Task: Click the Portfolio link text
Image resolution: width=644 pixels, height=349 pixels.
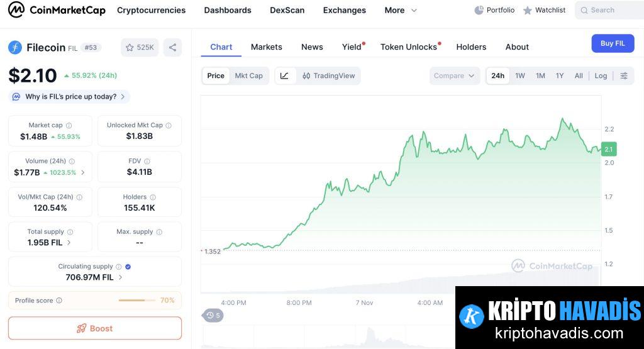Action: [500, 10]
